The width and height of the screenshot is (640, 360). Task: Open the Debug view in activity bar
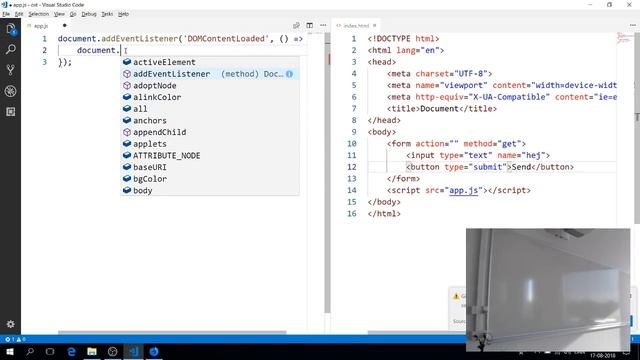click(11, 91)
